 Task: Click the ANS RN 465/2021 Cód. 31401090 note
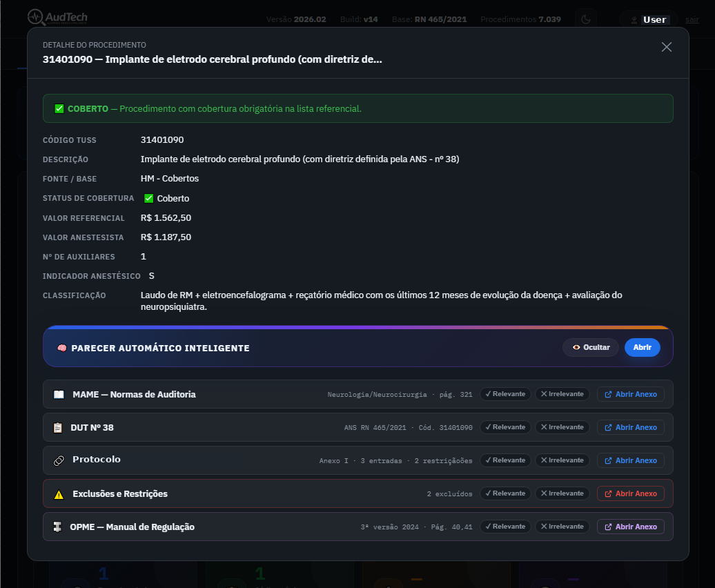(x=408, y=428)
